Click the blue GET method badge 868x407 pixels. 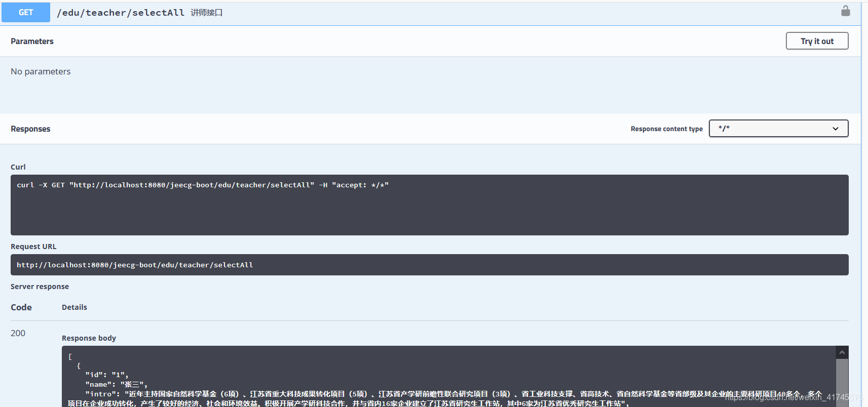coord(26,13)
